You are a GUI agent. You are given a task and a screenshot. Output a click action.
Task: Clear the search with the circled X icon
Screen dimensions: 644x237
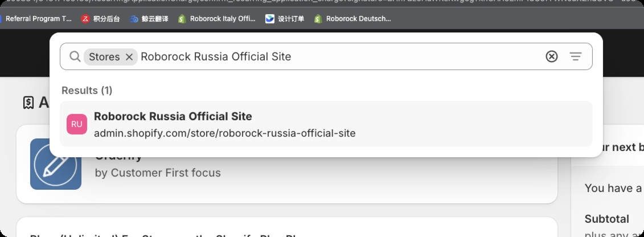click(552, 56)
